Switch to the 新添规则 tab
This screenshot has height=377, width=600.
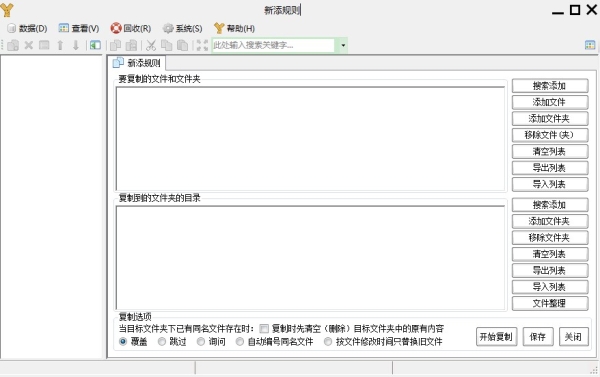point(137,63)
